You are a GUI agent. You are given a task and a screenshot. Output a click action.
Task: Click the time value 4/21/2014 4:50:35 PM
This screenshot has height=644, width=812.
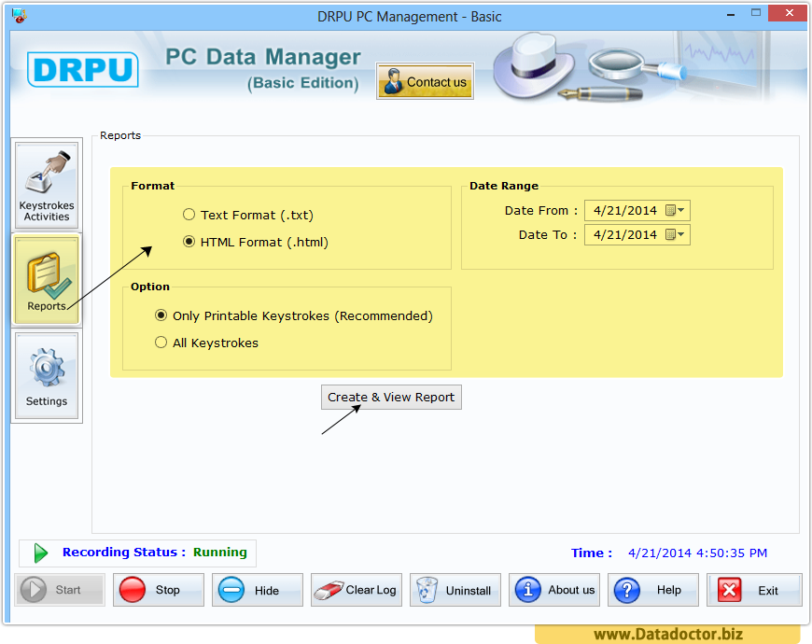pos(697,553)
